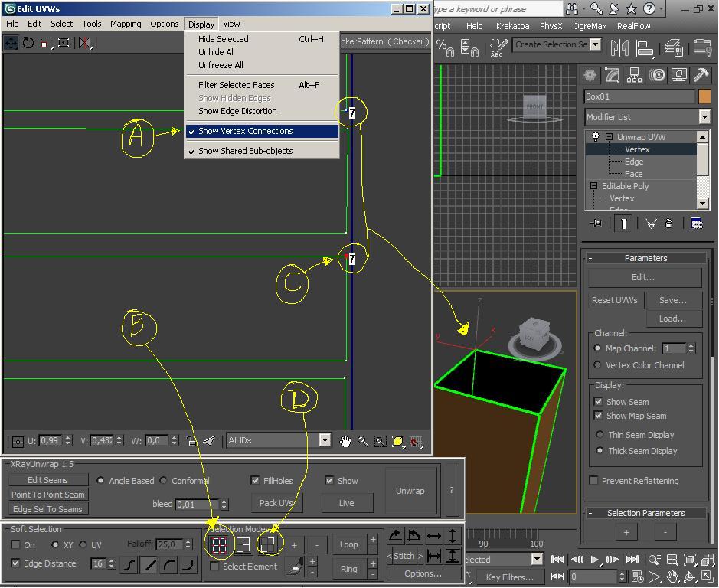Viewport: 719px width, 588px height.
Task: Enable Soft Selection On checkbox
Action: 15,544
